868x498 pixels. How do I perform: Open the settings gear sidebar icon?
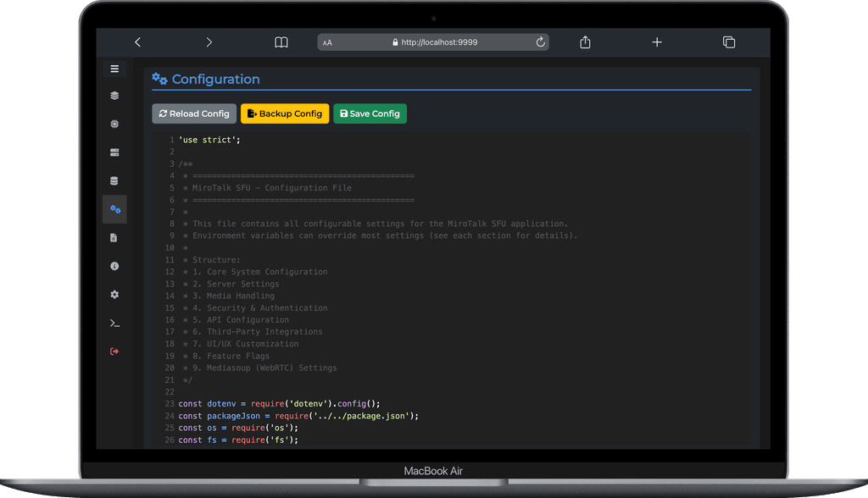pos(114,295)
